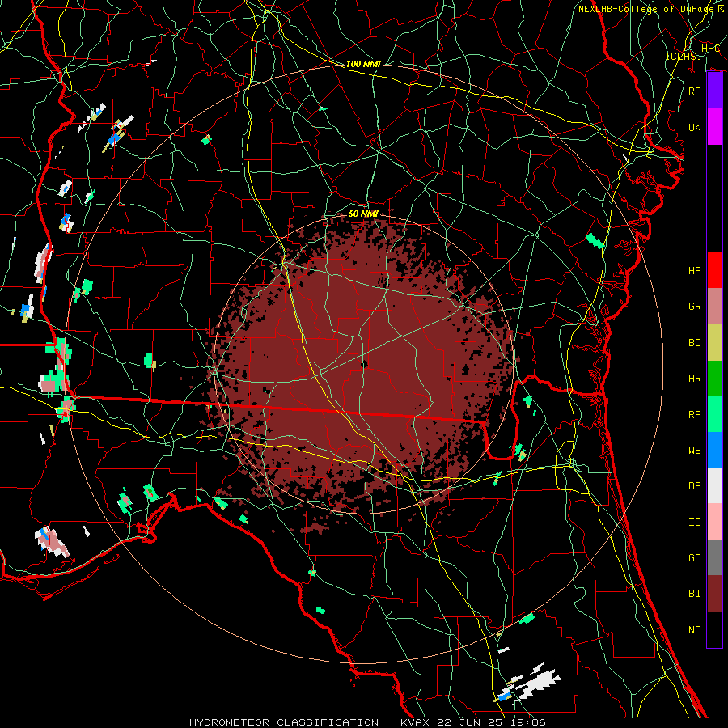This screenshot has width=728, height=728.
Task: Click the 'GC' legend label
Action: click(695, 558)
